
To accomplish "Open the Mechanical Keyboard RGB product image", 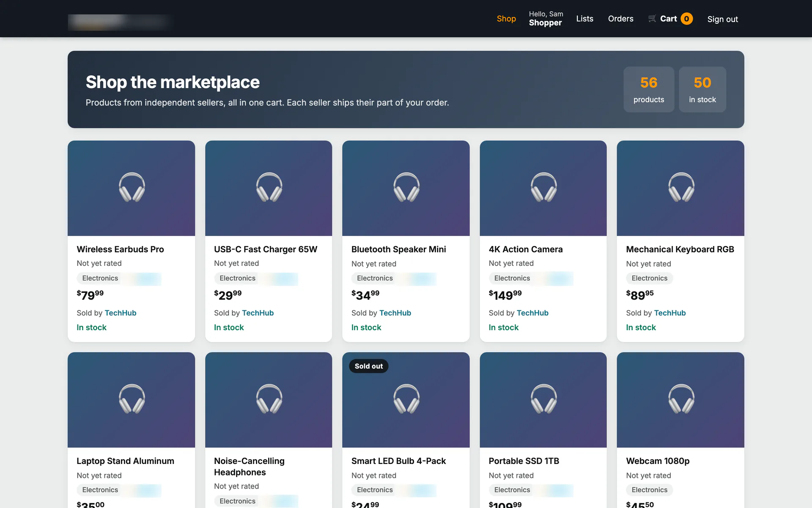I will pos(680,188).
